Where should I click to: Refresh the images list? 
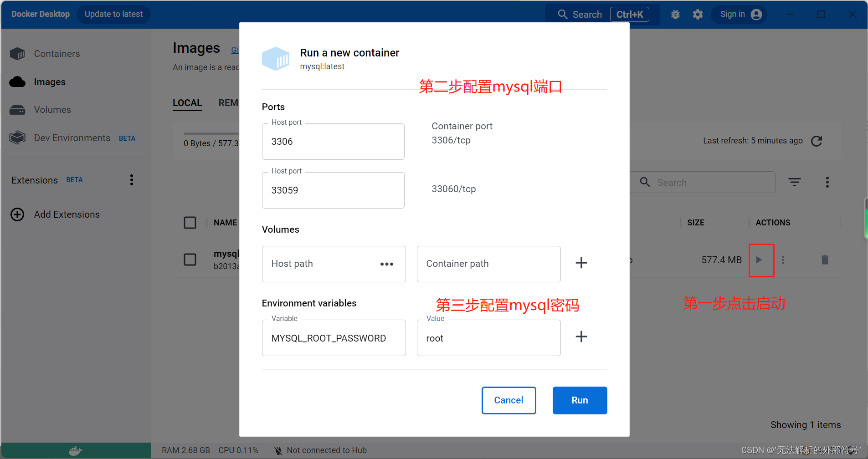click(x=817, y=141)
